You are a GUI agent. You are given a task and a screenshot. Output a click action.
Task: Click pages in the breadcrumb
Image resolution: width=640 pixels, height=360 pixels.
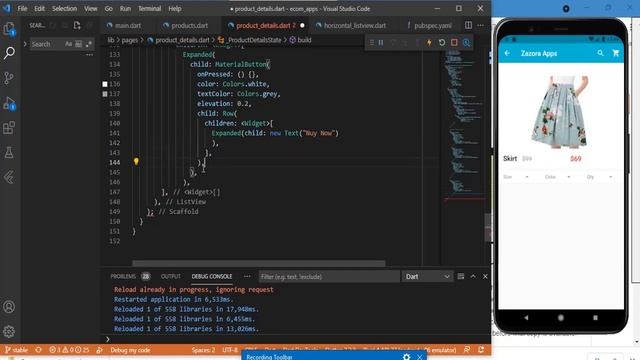tap(129, 40)
